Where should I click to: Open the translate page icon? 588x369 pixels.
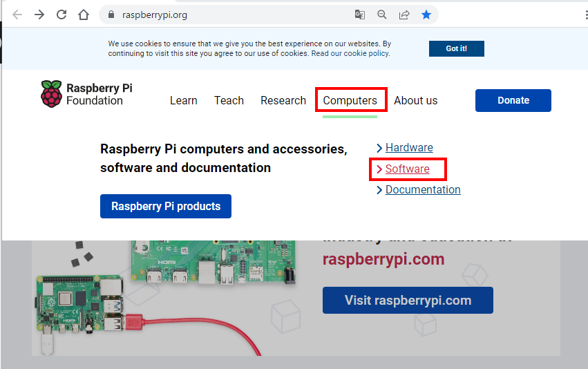pyautogui.click(x=359, y=15)
